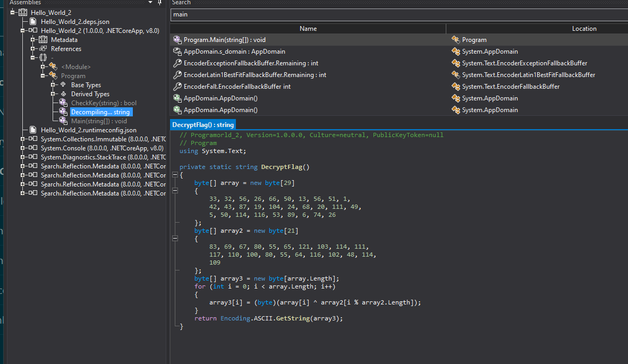
Task: Click field icon beside AppDomain.s_domain result
Action: tap(177, 52)
